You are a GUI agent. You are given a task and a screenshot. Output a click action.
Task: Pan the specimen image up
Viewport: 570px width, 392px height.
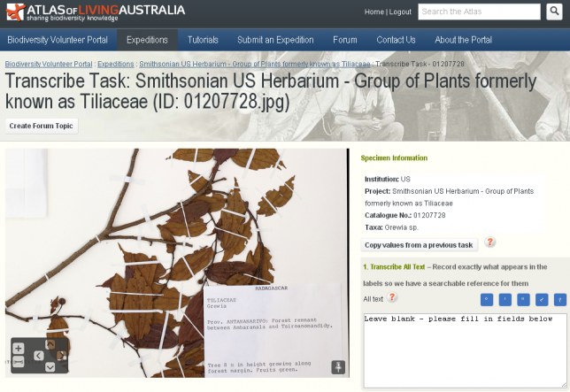pyautogui.click(x=50, y=344)
